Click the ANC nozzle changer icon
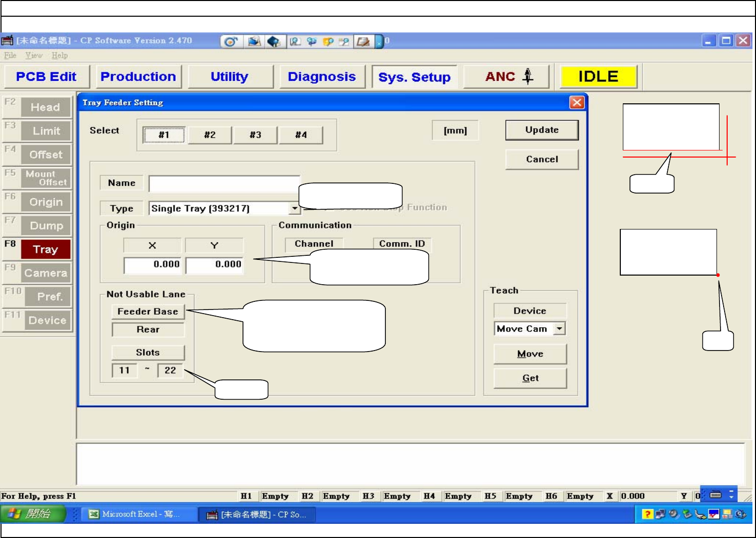 coord(528,76)
